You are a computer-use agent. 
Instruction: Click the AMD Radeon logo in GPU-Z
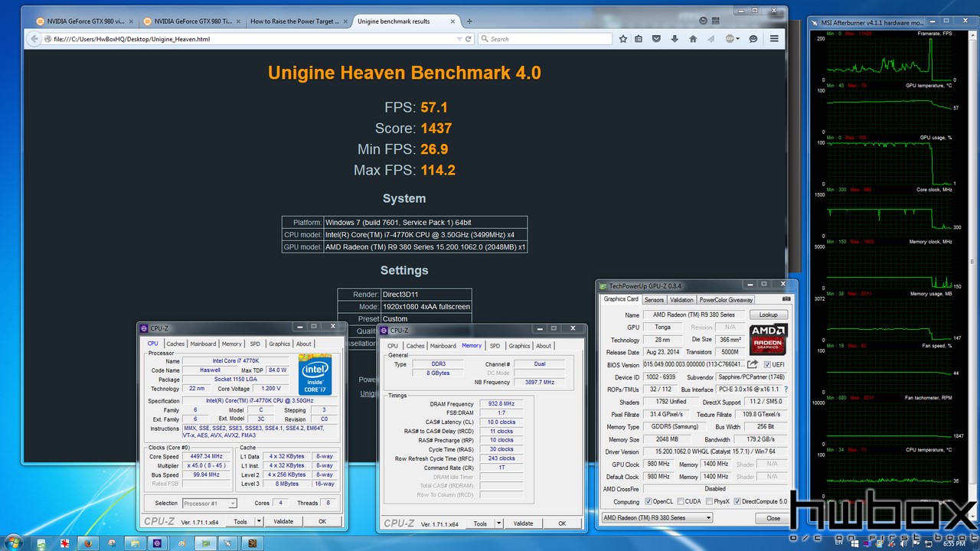(x=768, y=339)
